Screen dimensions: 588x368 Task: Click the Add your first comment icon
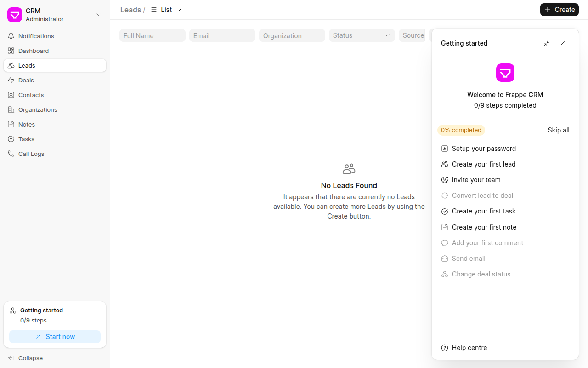click(x=445, y=243)
